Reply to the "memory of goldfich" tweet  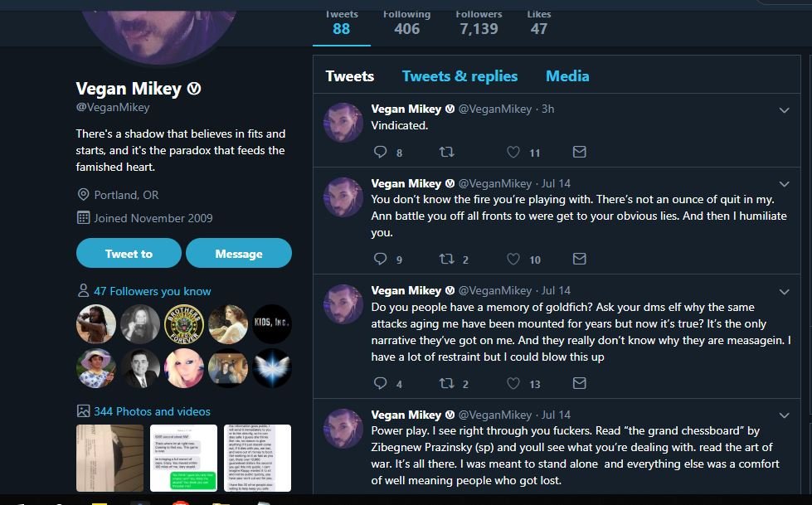click(x=381, y=383)
